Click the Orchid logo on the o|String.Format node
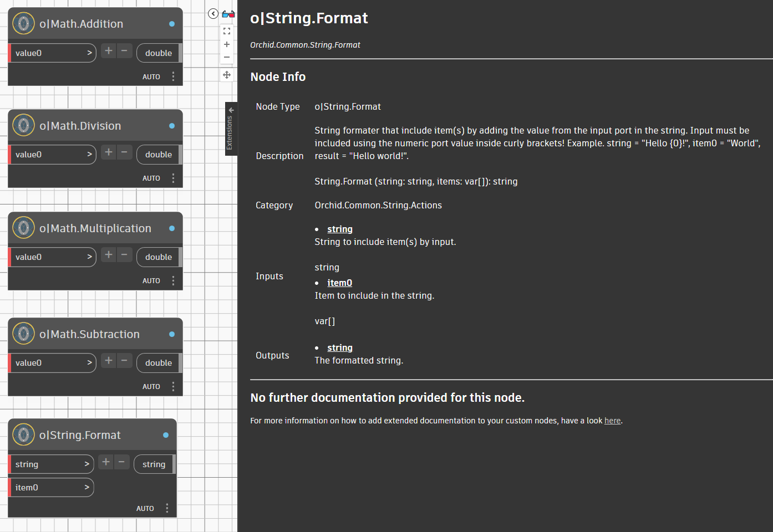The height and width of the screenshot is (532, 773). [x=23, y=434]
